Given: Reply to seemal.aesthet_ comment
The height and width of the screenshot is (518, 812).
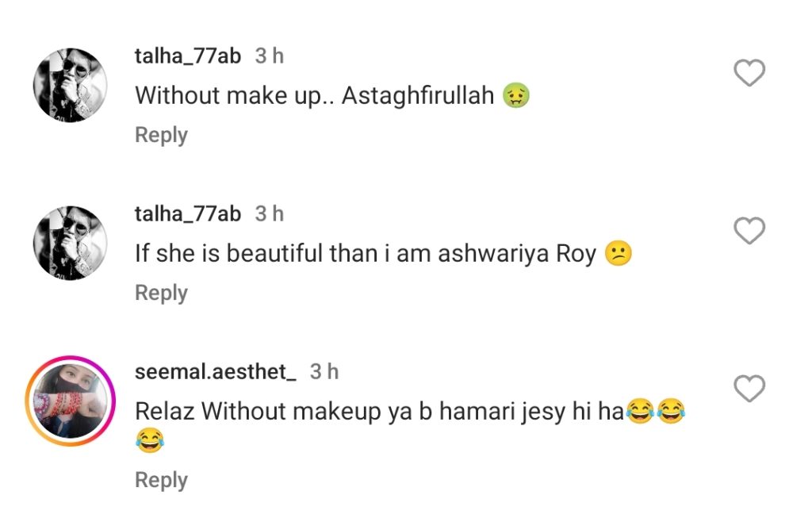Looking at the screenshot, I should [161, 480].
